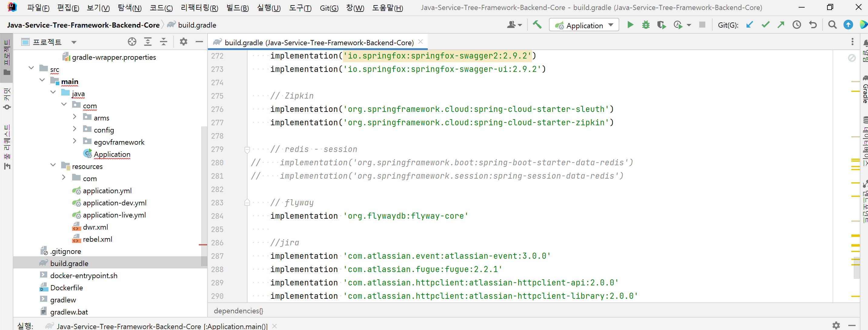Collapse the src folder
Image resolution: width=868 pixels, height=330 pixels.
click(x=31, y=69)
